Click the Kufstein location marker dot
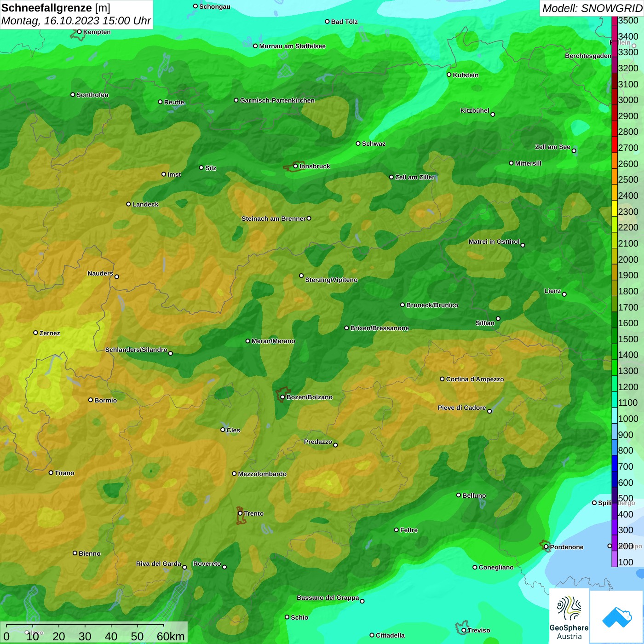The height and width of the screenshot is (644, 644). click(x=449, y=75)
